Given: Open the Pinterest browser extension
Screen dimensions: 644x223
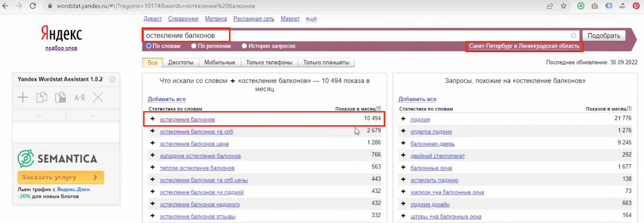Looking at the screenshot, I should [x=636, y=6].
